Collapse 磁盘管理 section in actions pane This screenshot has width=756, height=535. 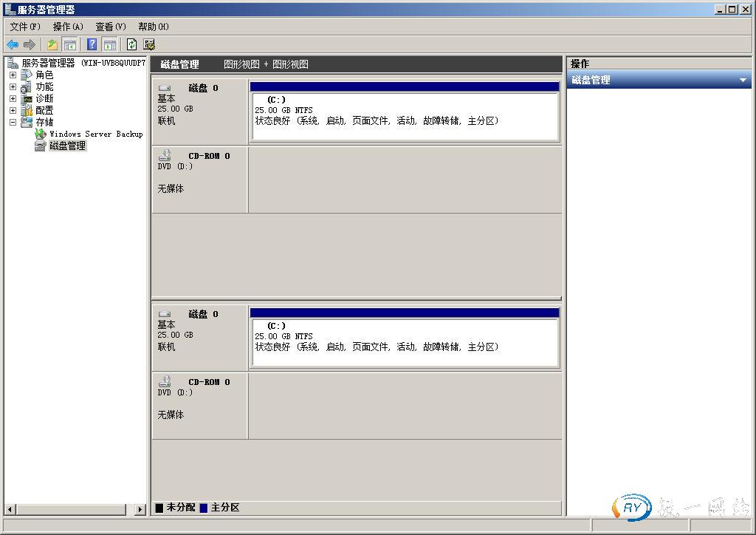click(743, 80)
